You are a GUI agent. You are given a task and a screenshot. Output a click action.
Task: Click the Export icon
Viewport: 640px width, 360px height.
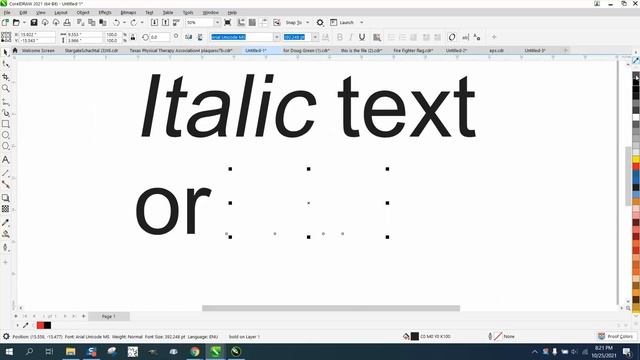coord(165,22)
